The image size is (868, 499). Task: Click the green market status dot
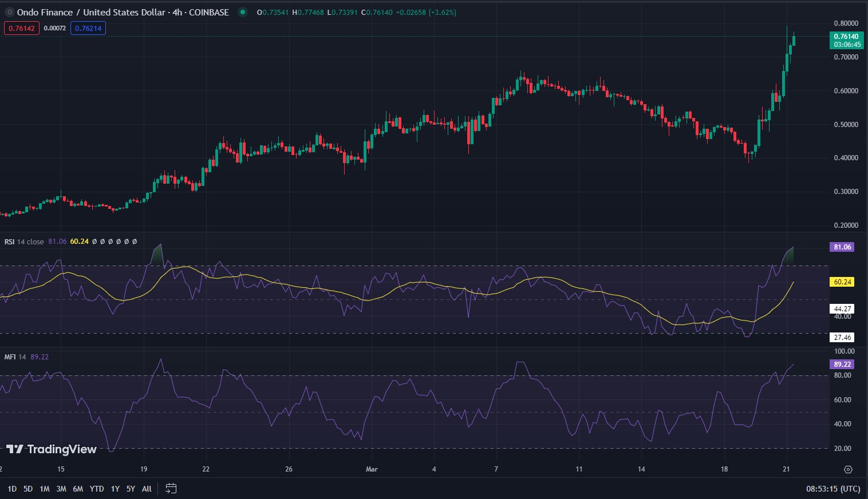[243, 12]
